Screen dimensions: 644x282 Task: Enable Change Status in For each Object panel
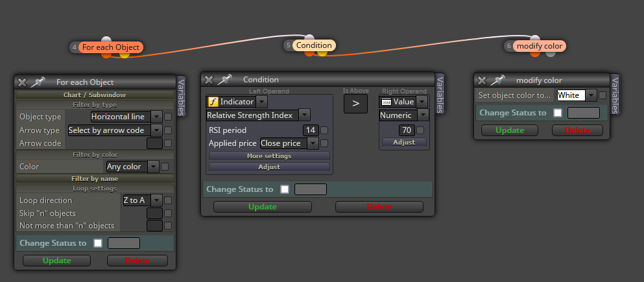pyautogui.click(x=98, y=243)
